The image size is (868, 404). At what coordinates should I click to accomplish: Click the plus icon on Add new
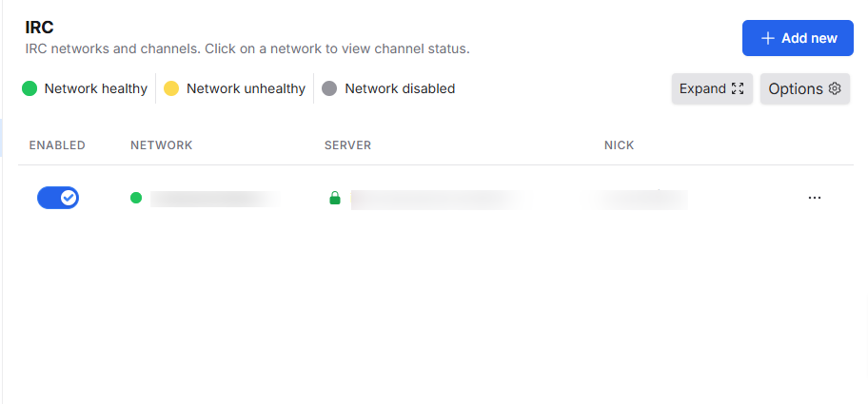coord(767,38)
